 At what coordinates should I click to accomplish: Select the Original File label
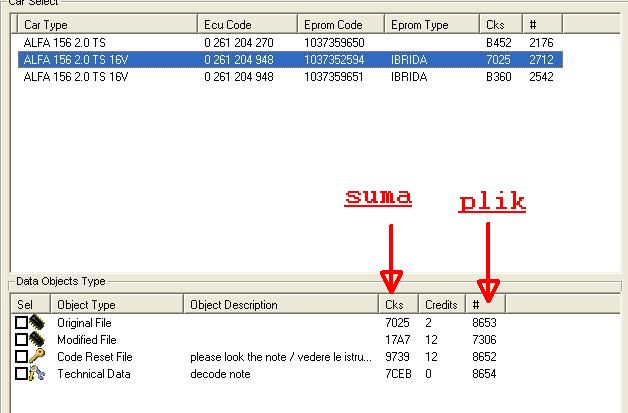pyautogui.click(x=84, y=322)
